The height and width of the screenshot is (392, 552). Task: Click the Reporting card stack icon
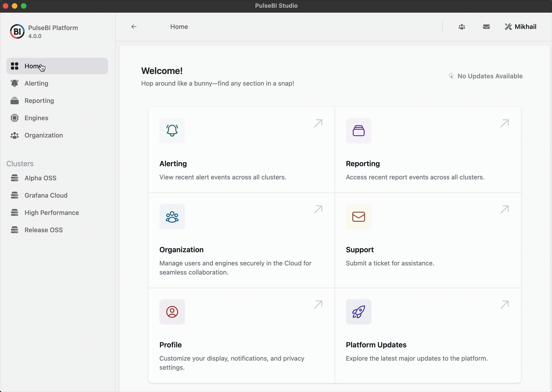359,131
